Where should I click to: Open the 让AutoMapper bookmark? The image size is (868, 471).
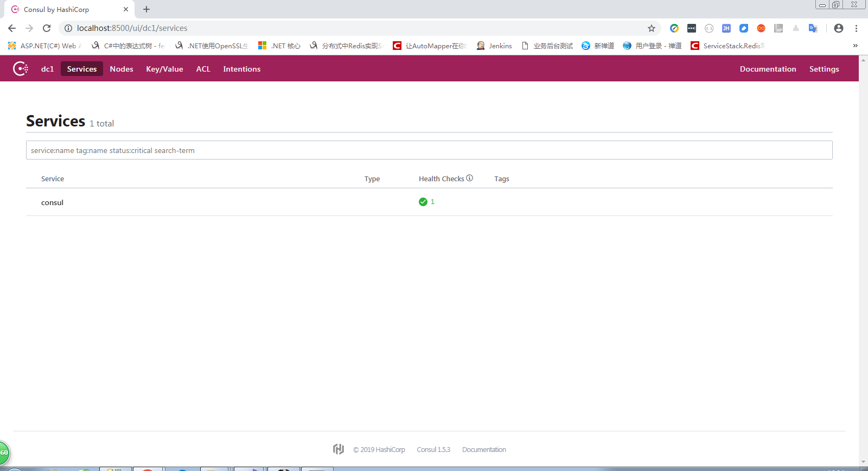(430, 46)
